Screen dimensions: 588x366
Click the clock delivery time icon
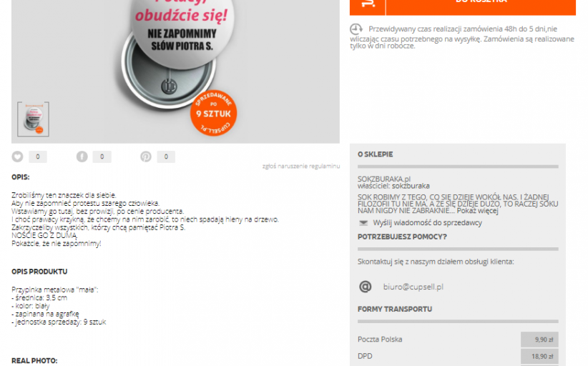(356, 29)
